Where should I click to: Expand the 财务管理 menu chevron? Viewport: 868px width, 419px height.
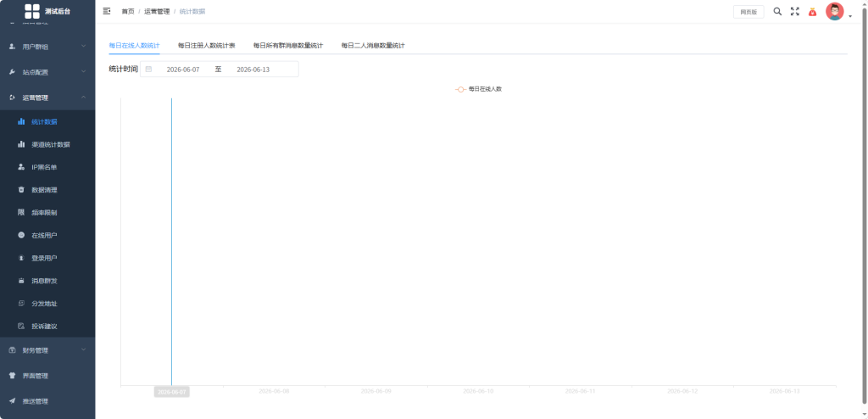(x=84, y=349)
